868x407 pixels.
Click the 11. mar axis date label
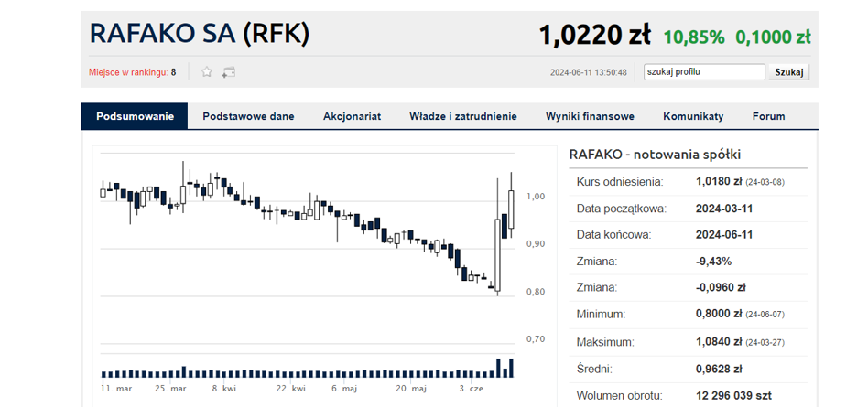pos(116,389)
